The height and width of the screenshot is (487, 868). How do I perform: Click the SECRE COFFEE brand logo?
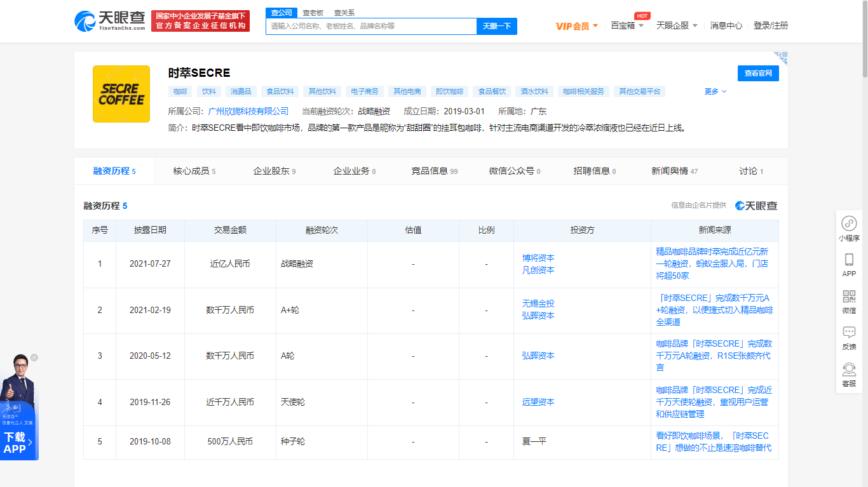(121, 94)
